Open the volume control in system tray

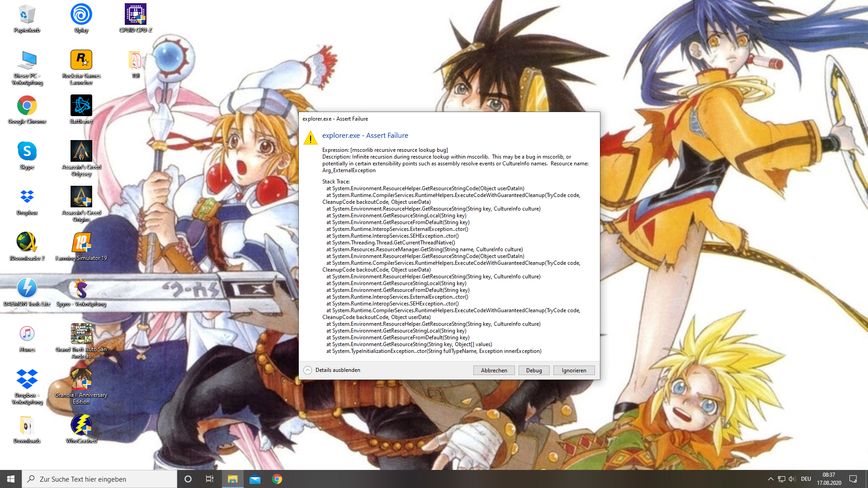click(x=792, y=479)
